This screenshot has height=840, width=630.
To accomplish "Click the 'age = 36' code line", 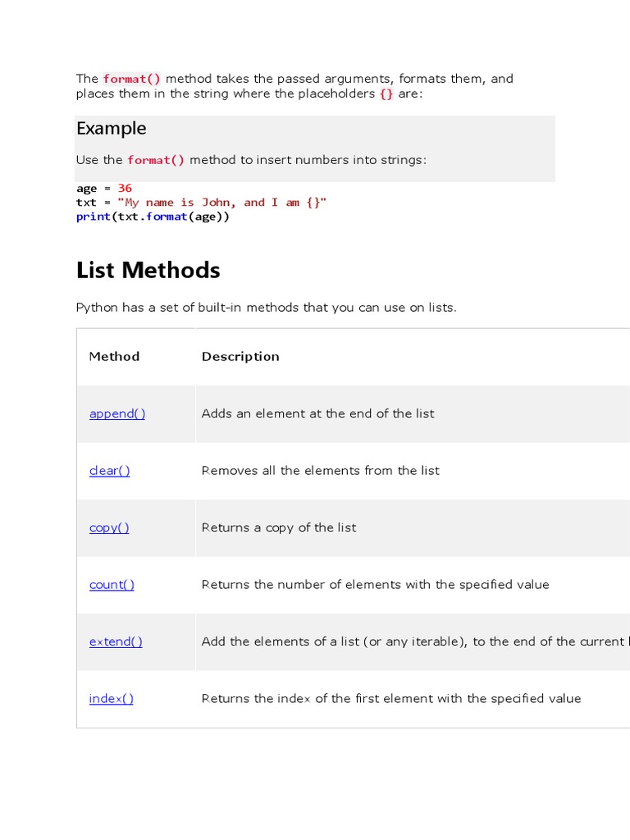I will tap(104, 189).
